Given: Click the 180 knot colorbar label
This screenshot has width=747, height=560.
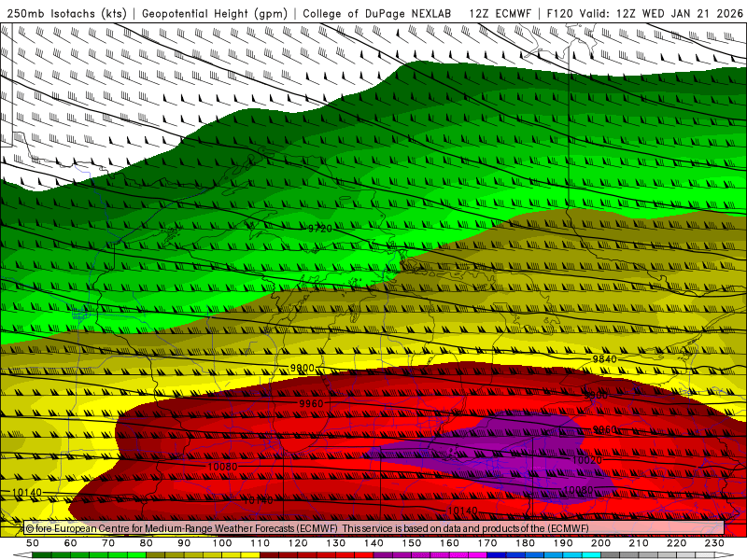Looking at the screenshot, I should point(525,543).
